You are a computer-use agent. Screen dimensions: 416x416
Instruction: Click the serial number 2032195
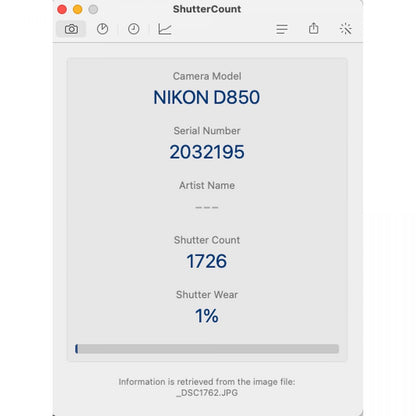click(207, 152)
